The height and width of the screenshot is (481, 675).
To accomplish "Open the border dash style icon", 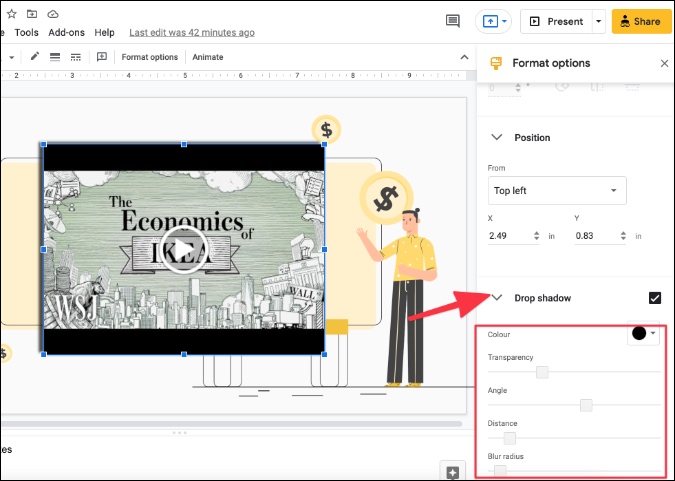I will (75, 57).
